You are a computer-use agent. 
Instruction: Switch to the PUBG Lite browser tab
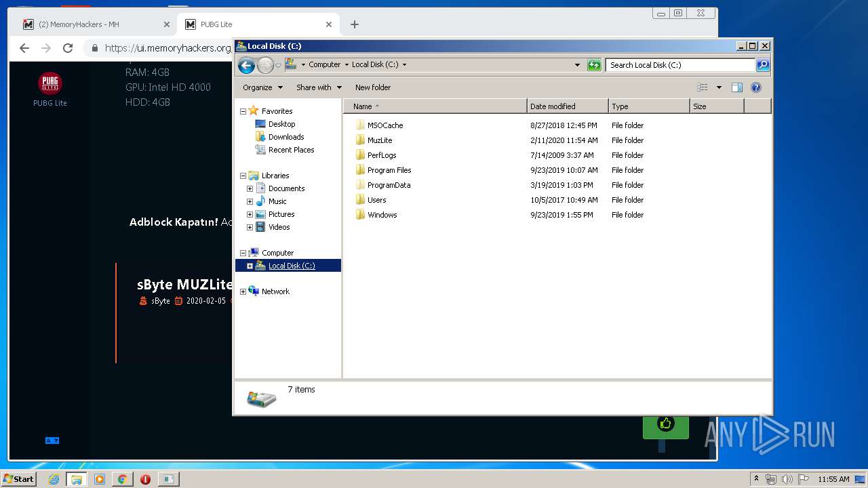[x=258, y=24]
